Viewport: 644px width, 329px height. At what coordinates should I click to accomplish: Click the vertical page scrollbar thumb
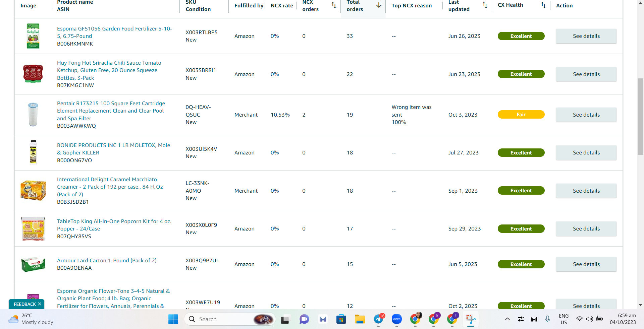[640, 117]
